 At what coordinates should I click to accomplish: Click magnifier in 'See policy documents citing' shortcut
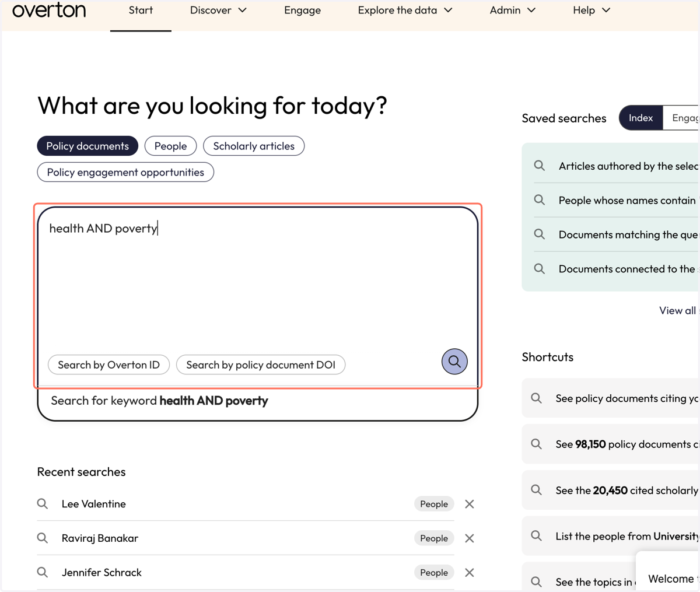tap(537, 398)
